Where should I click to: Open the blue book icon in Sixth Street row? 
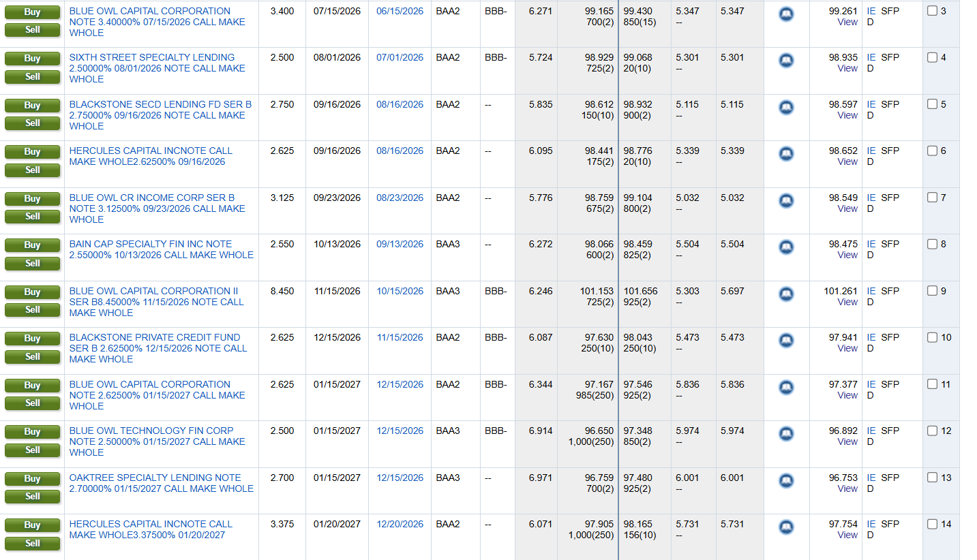(x=786, y=60)
